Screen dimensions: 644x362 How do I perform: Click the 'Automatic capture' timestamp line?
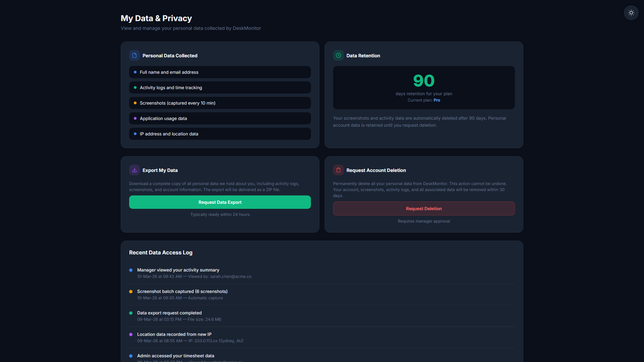tap(180, 298)
